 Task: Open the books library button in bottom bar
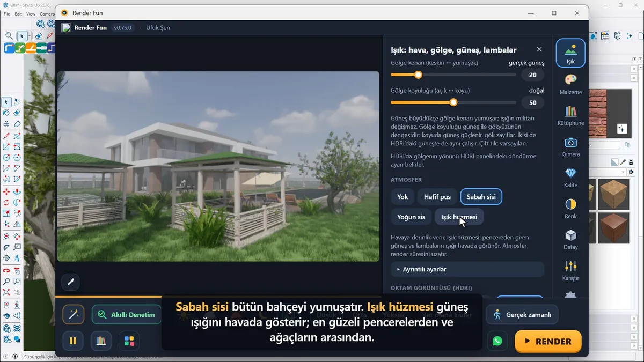(101, 341)
